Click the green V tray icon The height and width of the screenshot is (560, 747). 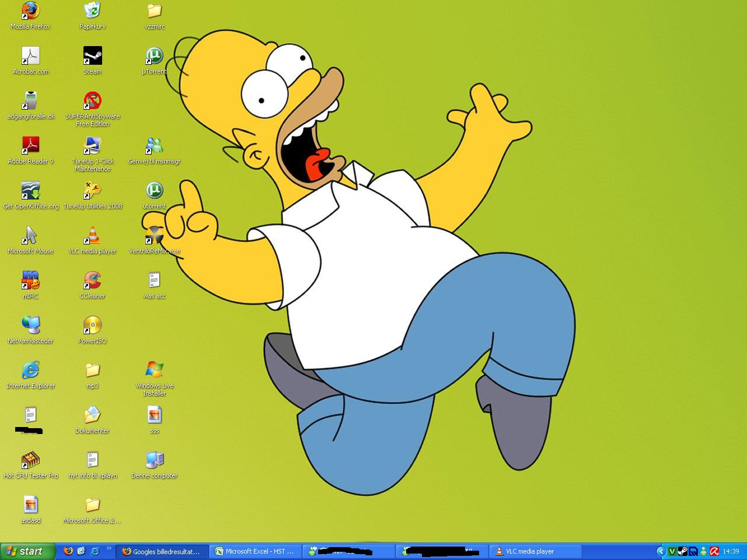pos(672,551)
